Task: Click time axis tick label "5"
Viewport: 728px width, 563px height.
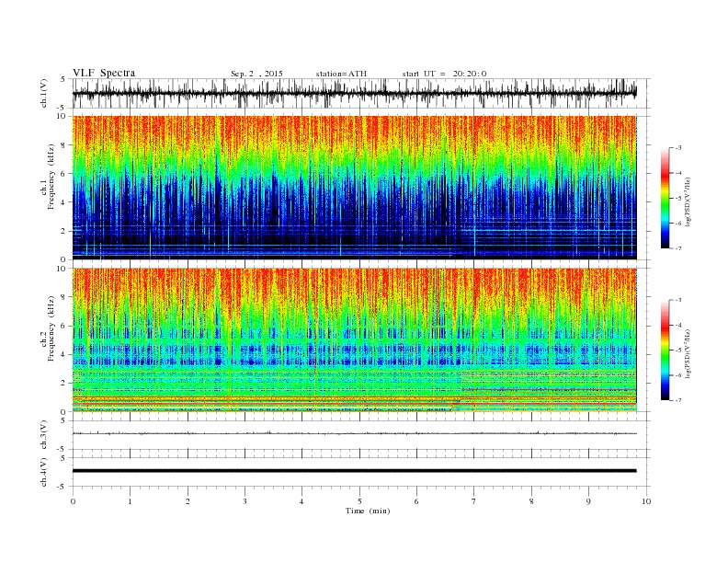Action: (x=359, y=501)
